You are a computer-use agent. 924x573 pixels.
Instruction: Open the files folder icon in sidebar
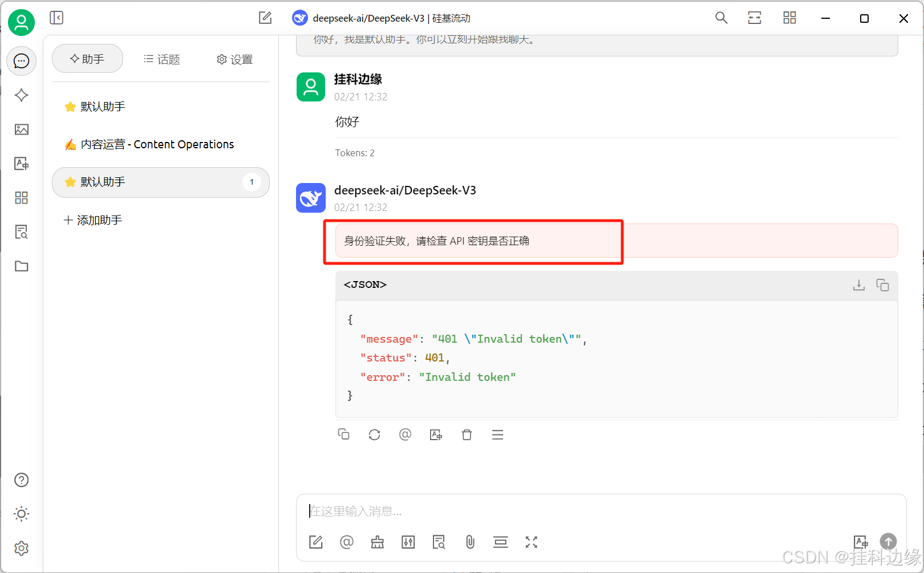pos(21,266)
